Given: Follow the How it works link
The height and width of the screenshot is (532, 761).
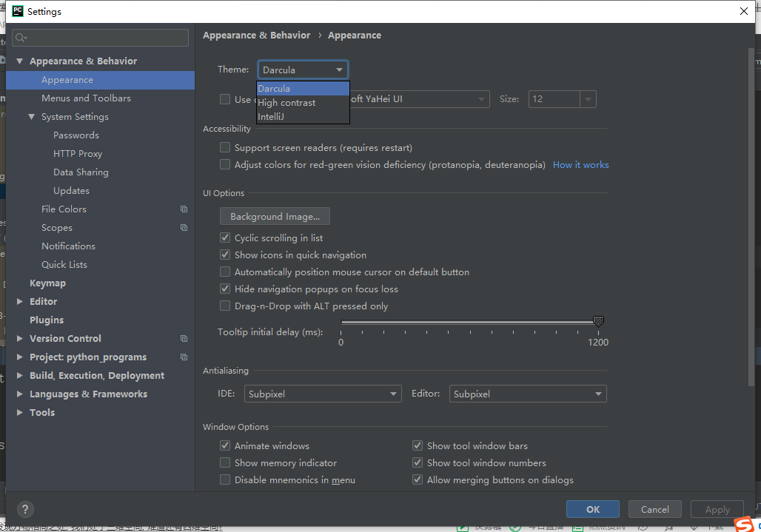Looking at the screenshot, I should 580,165.
